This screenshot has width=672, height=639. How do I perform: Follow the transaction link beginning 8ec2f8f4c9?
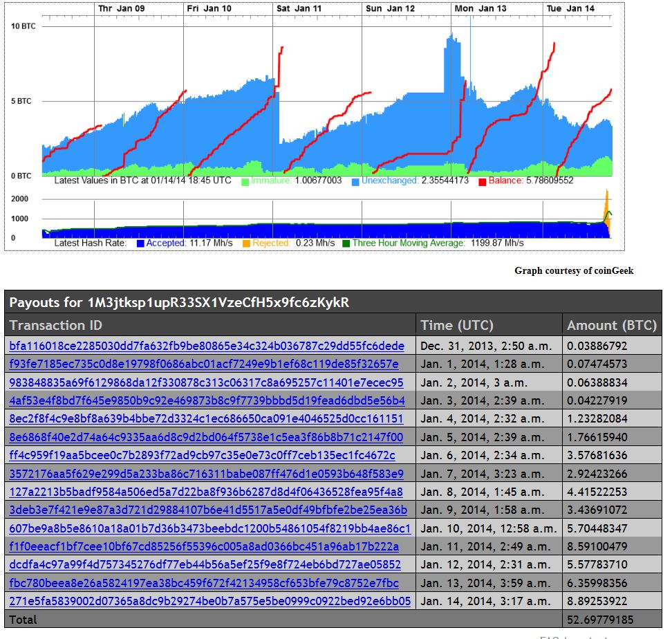pos(206,418)
